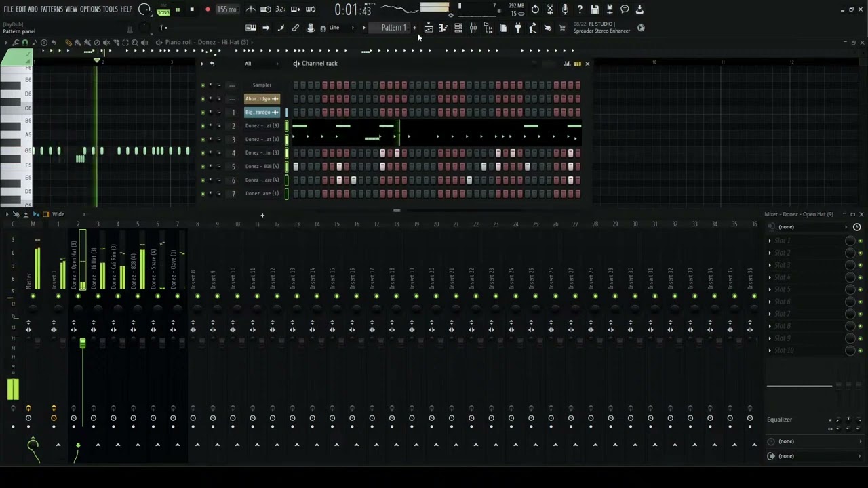Mute the Donez..ave (1) channel
Screen dimensions: 868x488
[202, 194]
